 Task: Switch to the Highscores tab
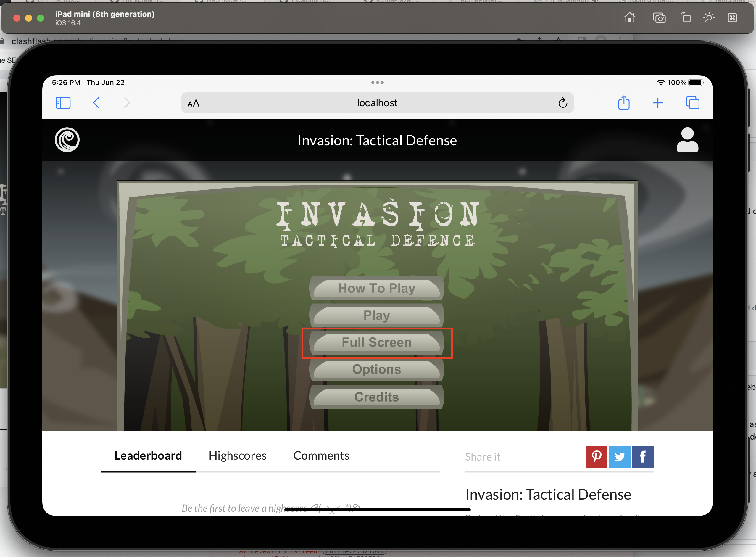(237, 455)
